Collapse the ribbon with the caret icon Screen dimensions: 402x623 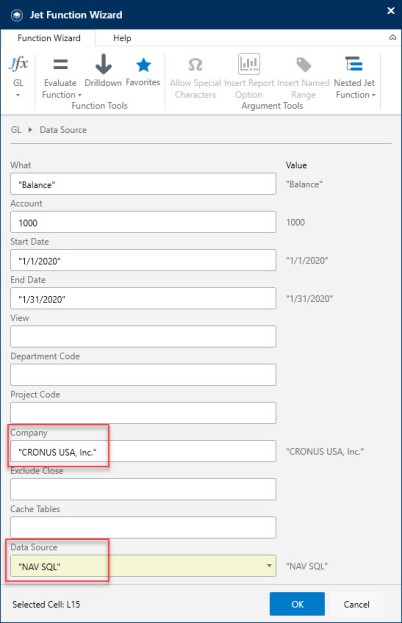click(392, 38)
